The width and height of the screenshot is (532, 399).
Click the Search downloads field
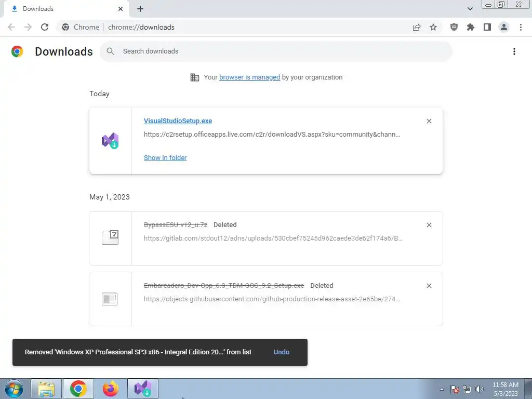276,51
